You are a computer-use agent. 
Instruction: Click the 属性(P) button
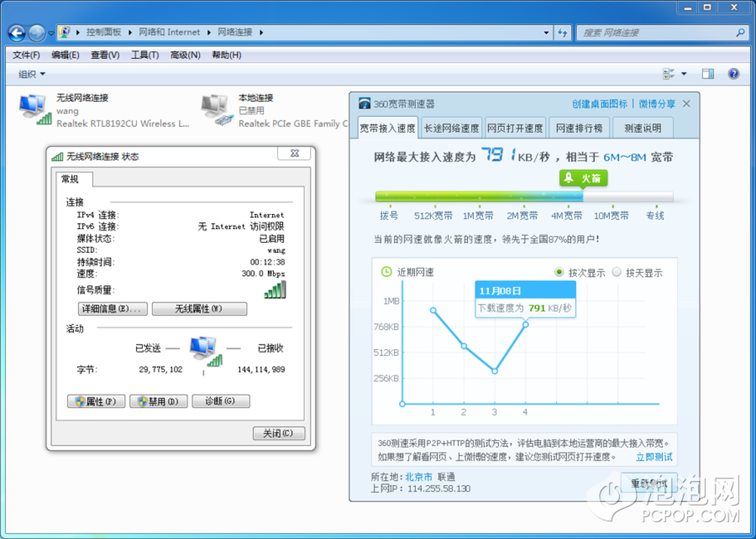click(x=96, y=401)
